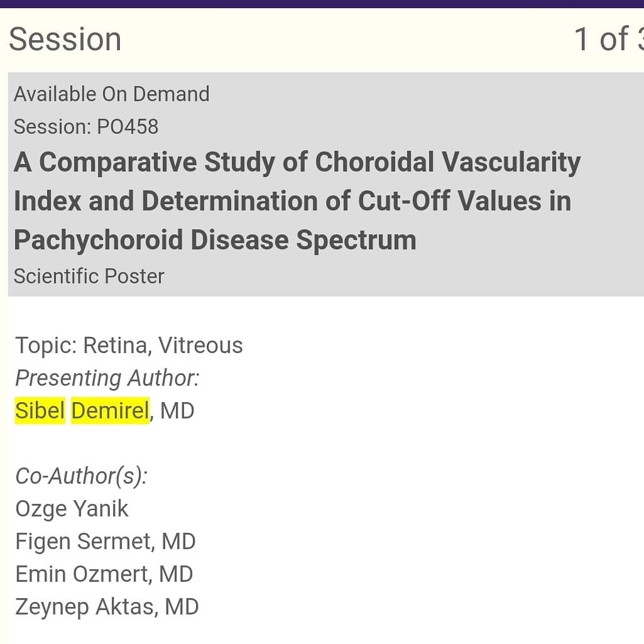Select co-author Figen Sermet, MD
This screenshot has height=644, width=644.
tap(105, 542)
